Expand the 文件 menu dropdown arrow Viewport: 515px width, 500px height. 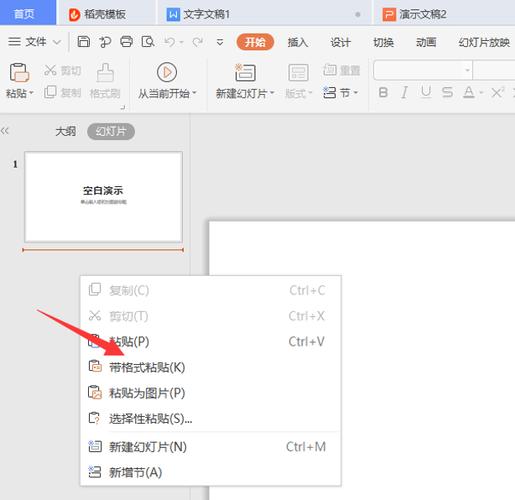point(57,42)
